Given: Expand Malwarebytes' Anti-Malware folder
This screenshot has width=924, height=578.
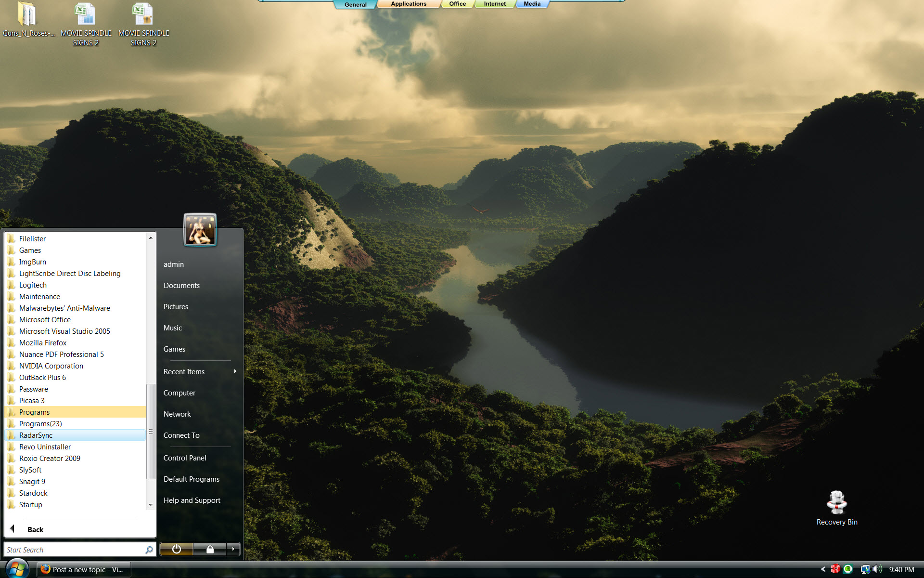Looking at the screenshot, I should point(75,308).
